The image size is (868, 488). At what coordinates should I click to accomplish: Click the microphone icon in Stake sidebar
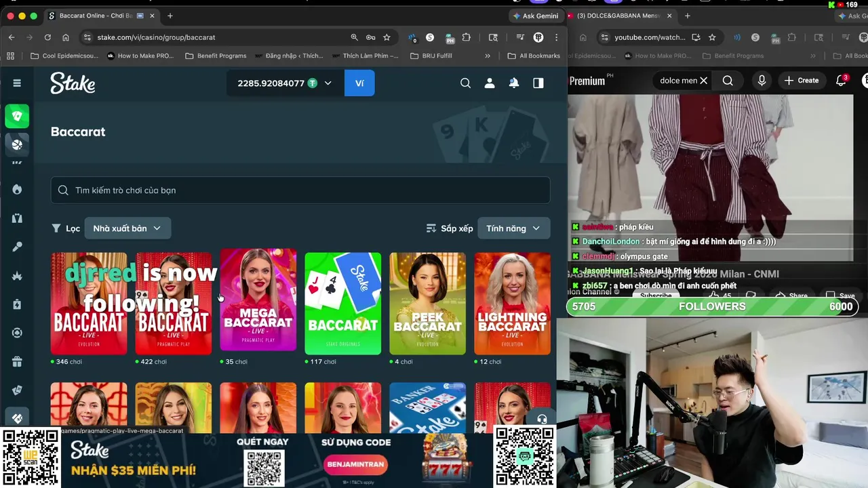(17, 247)
